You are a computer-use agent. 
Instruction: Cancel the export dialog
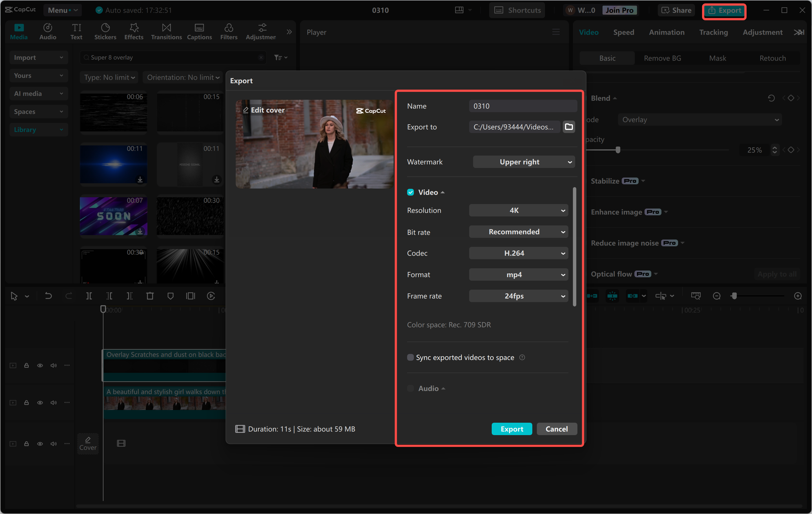point(556,429)
